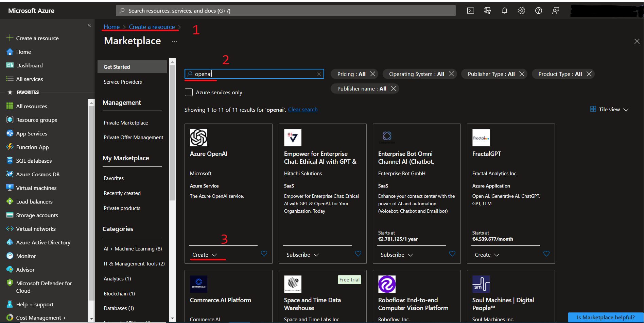Click the help question mark icon
Image resolution: width=644 pixels, height=323 pixels.
(539, 11)
